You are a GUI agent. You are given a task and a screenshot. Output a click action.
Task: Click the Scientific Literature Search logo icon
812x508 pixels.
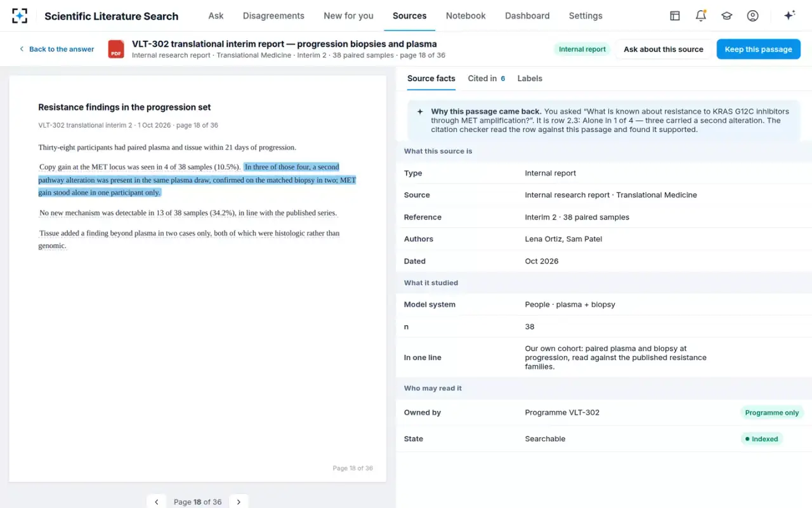click(x=20, y=16)
